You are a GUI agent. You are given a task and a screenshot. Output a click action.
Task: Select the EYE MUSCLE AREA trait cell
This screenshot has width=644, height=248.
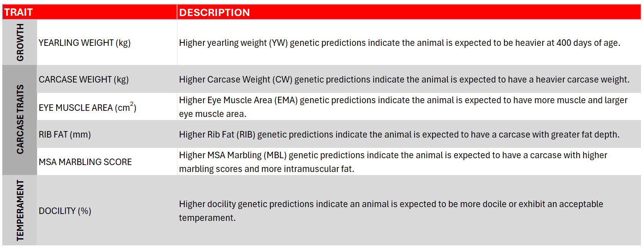click(x=87, y=107)
